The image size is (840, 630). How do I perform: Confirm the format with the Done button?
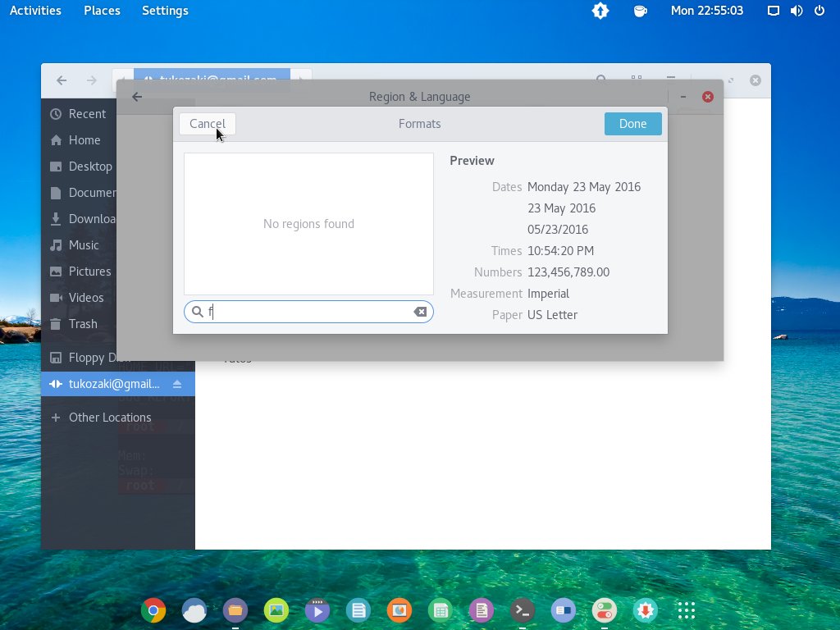[x=632, y=123]
